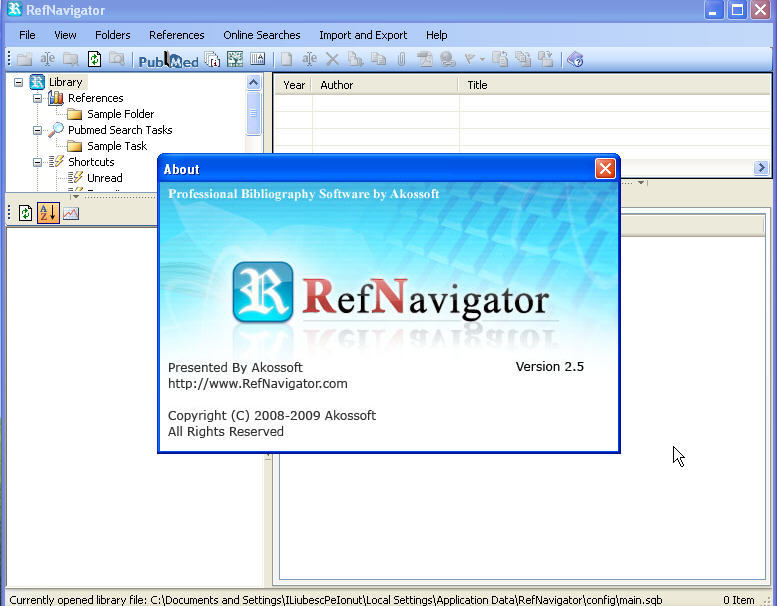The height and width of the screenshot is (606, 777).
Task: Click the rename icon beside the blank document icon
Action: [x=310, y=59]
